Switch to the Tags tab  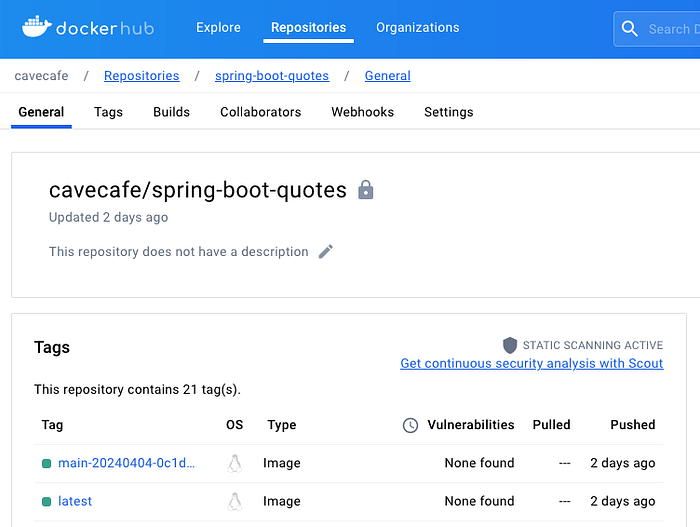[x=108, y=112]
